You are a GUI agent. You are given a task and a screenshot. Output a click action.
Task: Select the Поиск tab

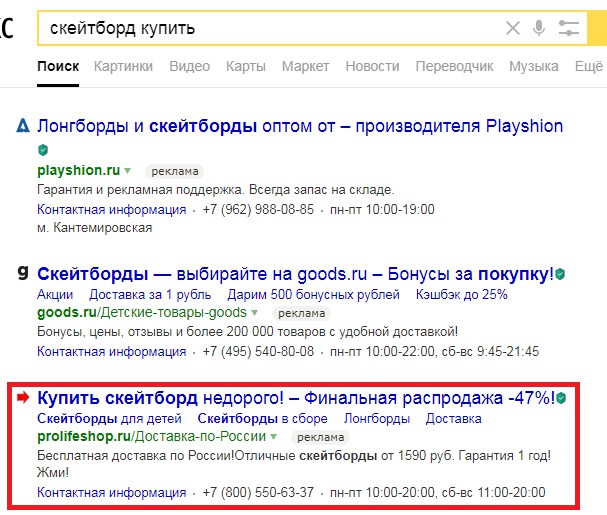[x=58, y=66]
